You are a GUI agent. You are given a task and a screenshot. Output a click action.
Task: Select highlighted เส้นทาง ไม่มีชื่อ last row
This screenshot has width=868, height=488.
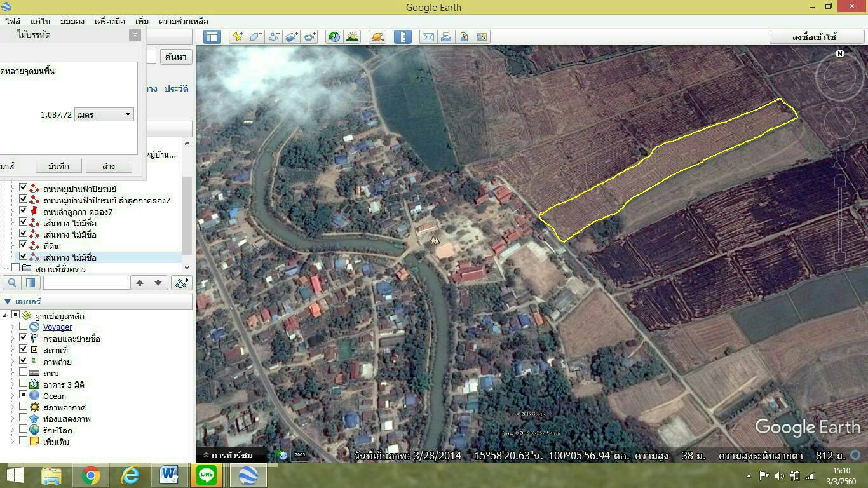(69, 257)
